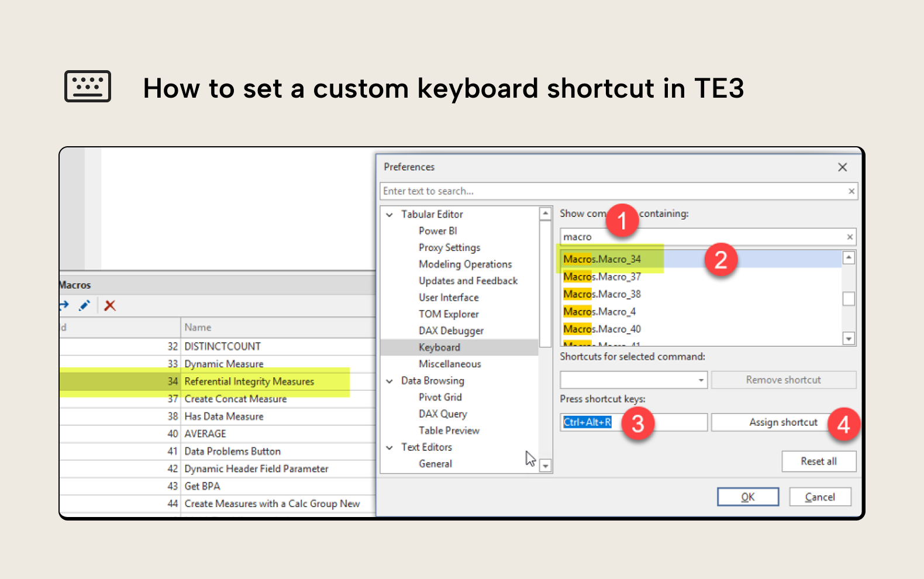
Task: Open Miscellaneous preferences page
Action: click(450, 364)
